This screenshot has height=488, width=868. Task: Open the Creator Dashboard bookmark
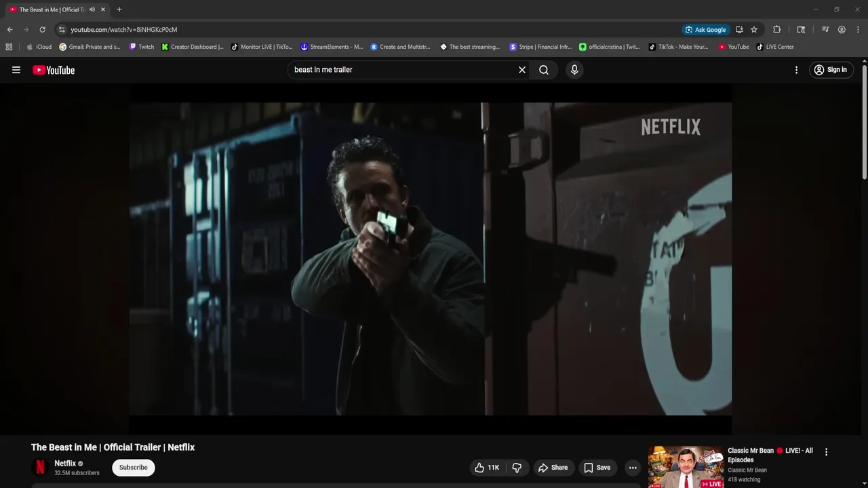tap(193, 47)
